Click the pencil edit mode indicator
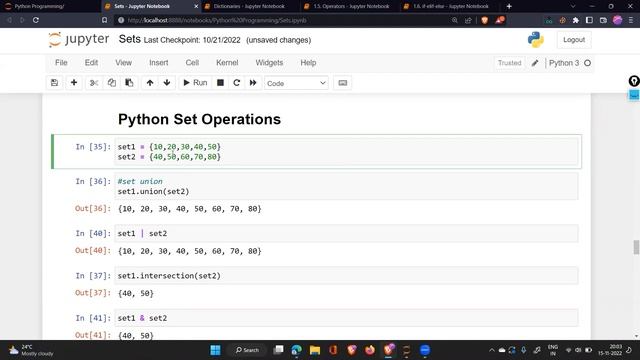This screenshot has width=640, height=360. click(x=535, y=63)
